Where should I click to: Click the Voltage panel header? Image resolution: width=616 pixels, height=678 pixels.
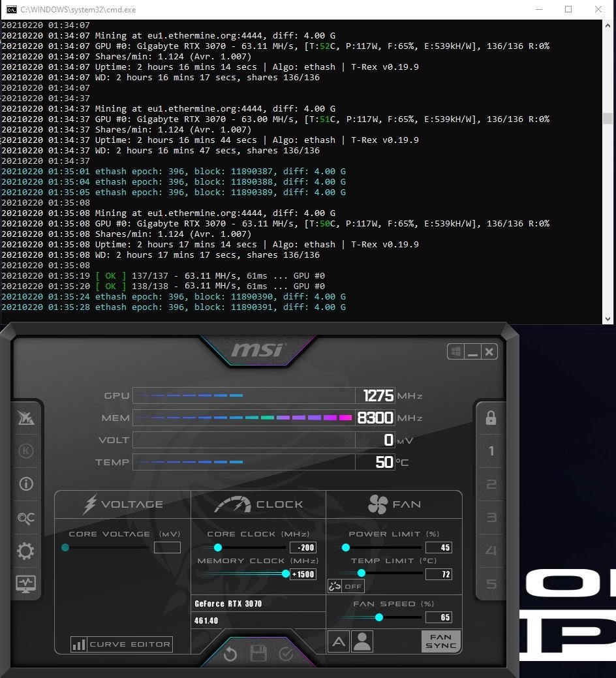123,504
